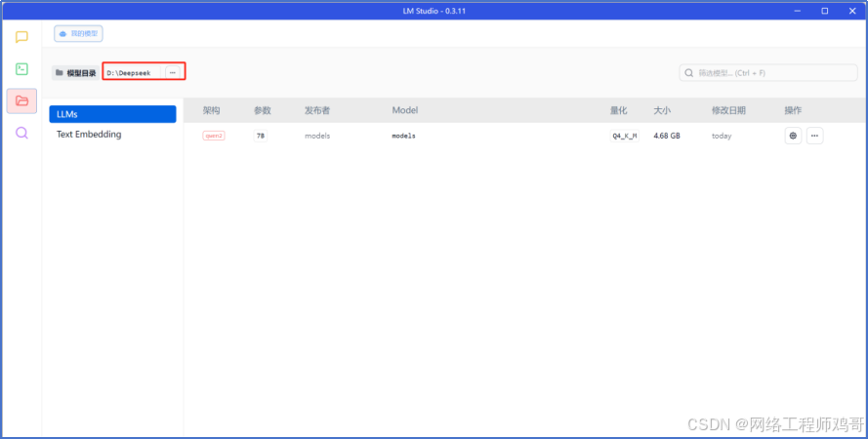Open more actions ellipsis for models row
Image resolution: width=868 pixels, height=439 pixels.
814,136
